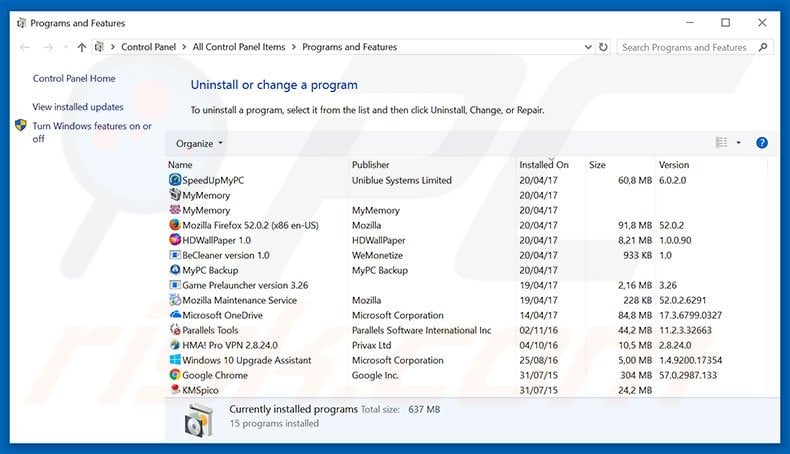Go up one folder level arrow
Viewport: 790px width, 454px height.
click(82, 47)
